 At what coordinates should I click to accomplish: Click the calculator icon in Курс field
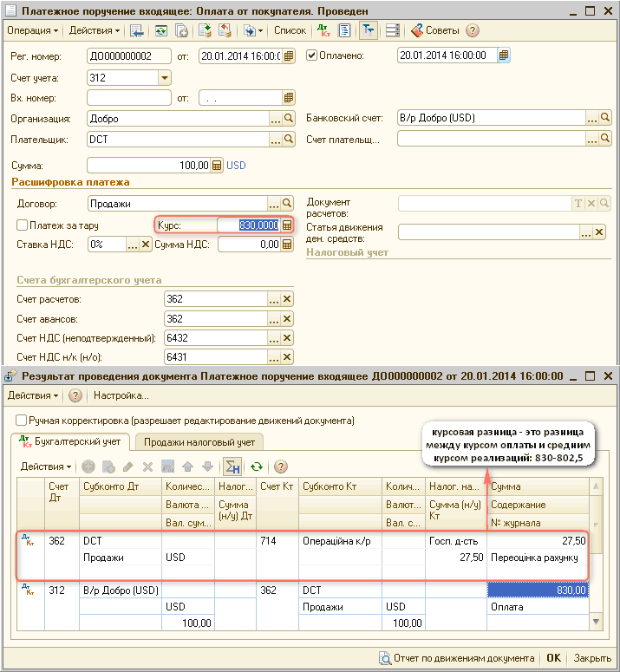pos(288,225)
